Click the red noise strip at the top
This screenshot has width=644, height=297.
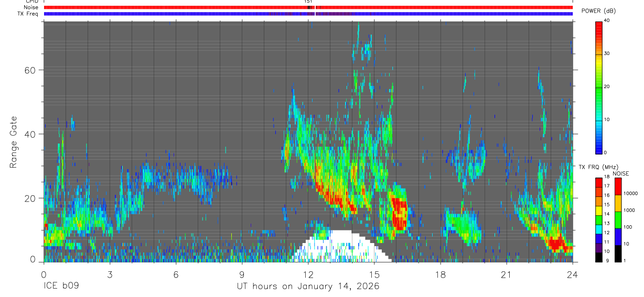click(x=308, y=8)
